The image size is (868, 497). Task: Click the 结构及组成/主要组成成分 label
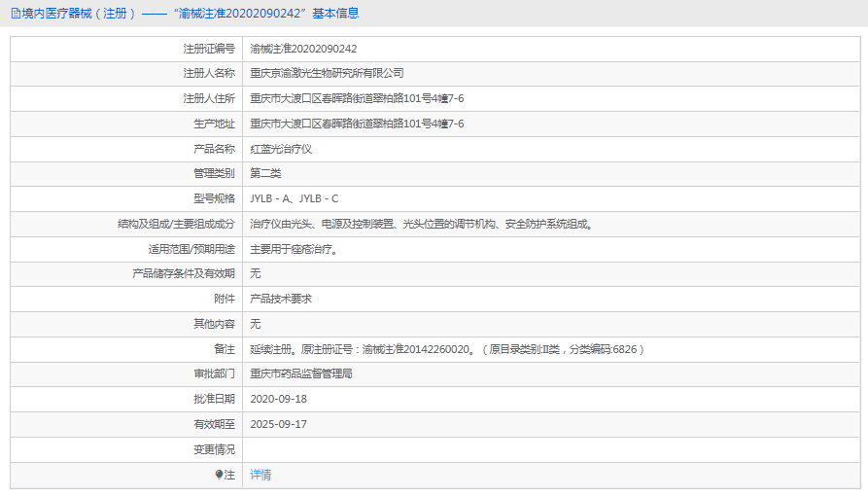point(177,224)
